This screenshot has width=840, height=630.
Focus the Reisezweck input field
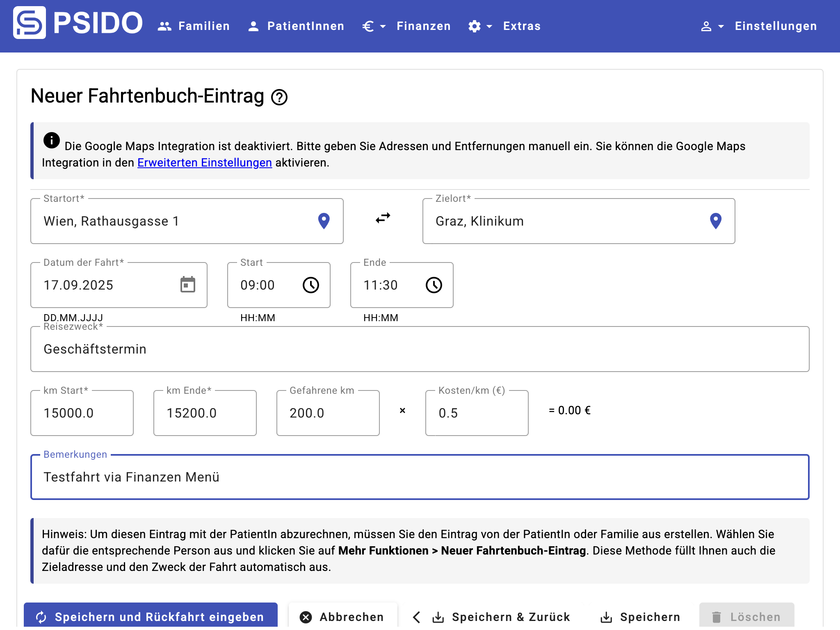coord(419,349)
